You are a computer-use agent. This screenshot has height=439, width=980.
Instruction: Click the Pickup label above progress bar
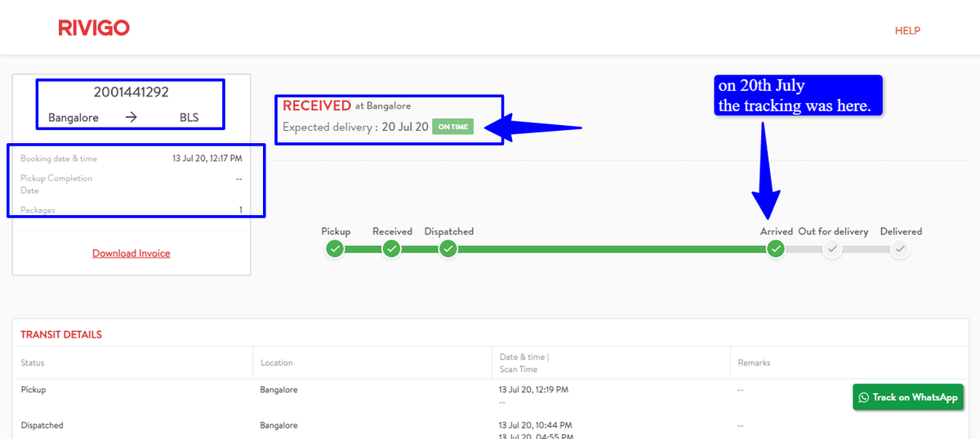click(336, 231)
